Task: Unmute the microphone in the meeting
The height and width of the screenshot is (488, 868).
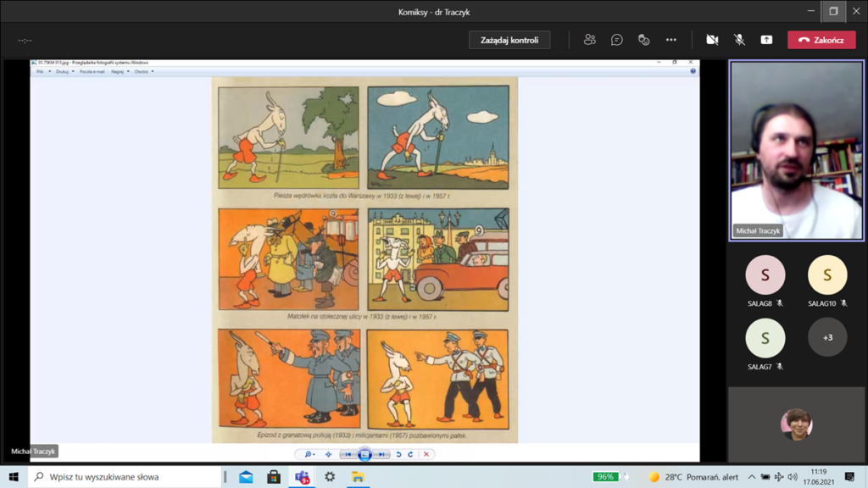Action: (739, 40)
